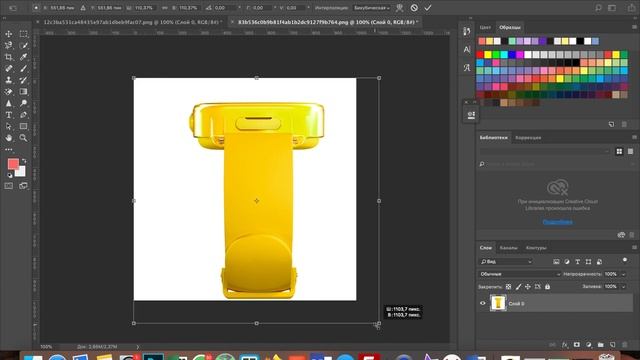Click the Подробнее link in Libraries

click(x=558, y=222)
